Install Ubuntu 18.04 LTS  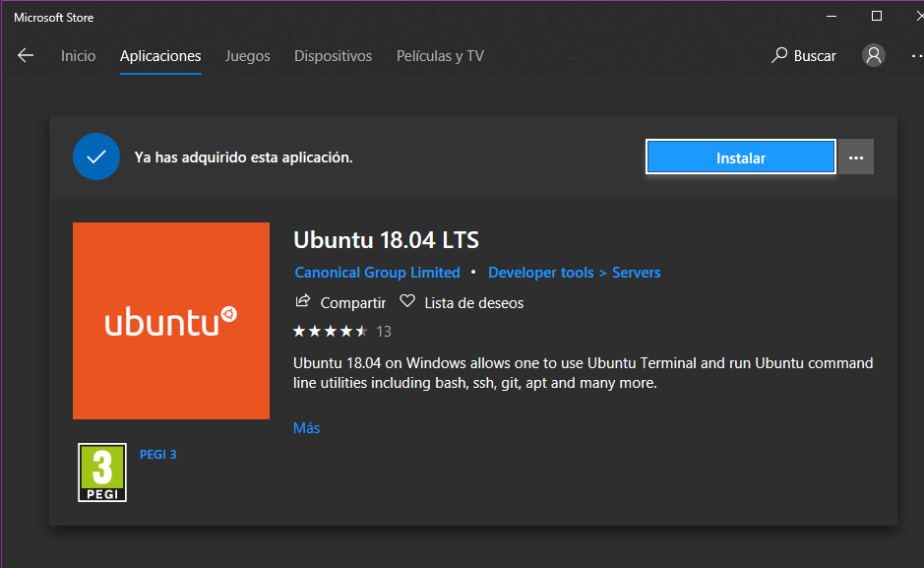tap(740, 157)
